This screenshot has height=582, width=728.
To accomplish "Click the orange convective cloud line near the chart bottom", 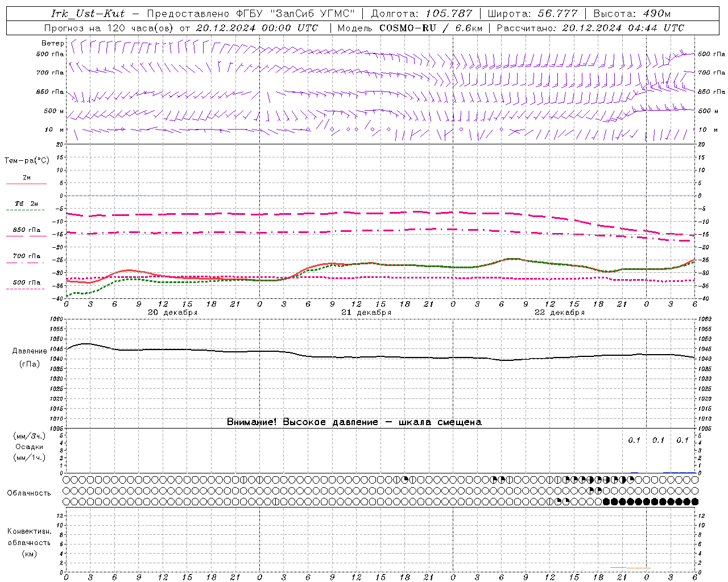I will pos(630,567).
